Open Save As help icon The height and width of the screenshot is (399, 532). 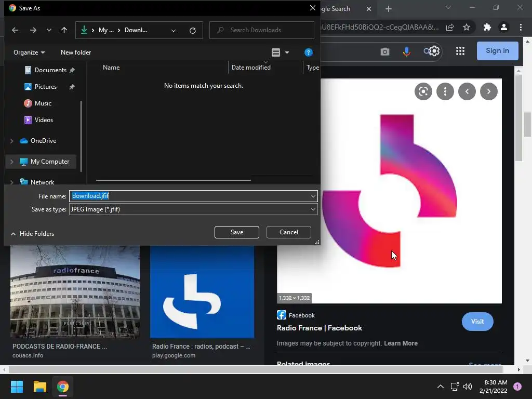(x=308, y=52)
